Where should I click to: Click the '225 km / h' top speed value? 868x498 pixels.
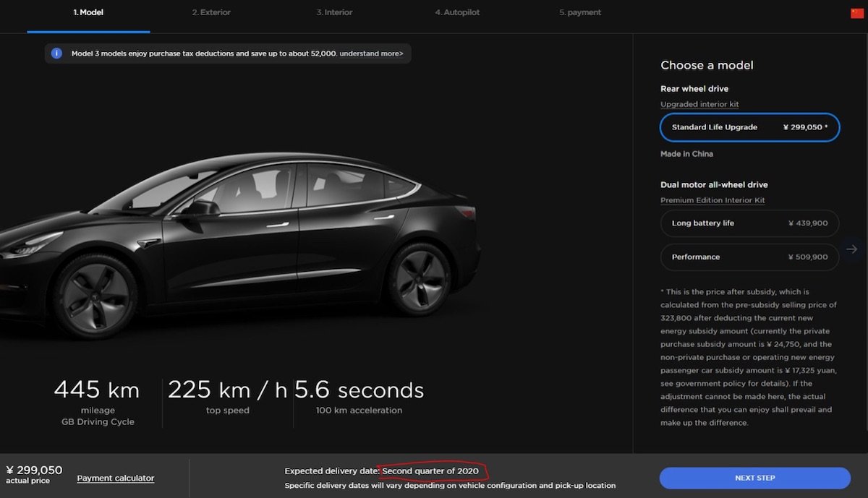(228, 390)
